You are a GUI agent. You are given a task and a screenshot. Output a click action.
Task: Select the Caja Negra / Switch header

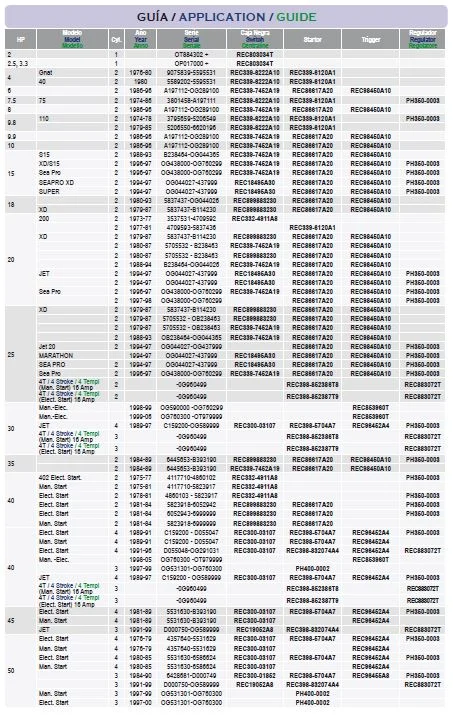pyautogui.click(x=255, y=39)
